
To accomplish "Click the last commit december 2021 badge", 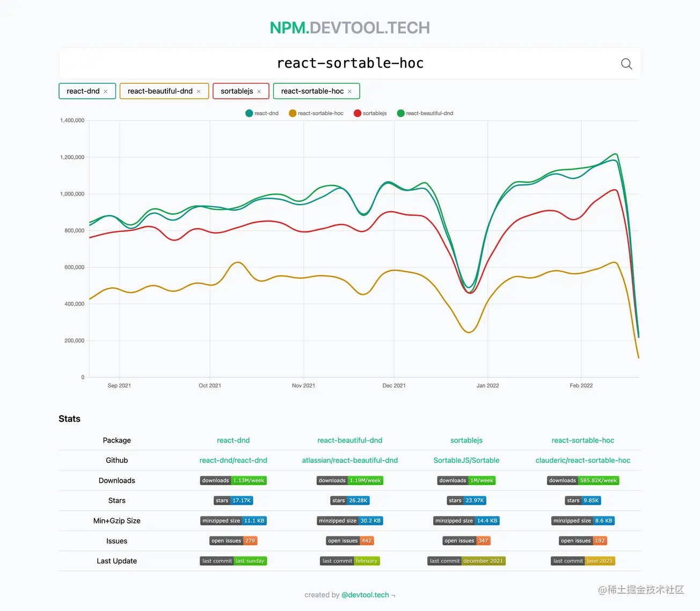I will 466,561.
